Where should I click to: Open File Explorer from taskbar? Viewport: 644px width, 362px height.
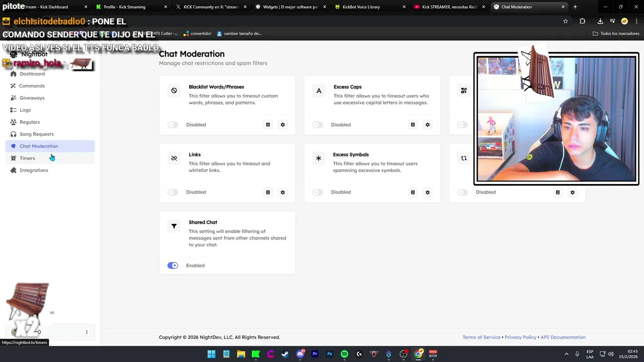[x=241, y=354]
